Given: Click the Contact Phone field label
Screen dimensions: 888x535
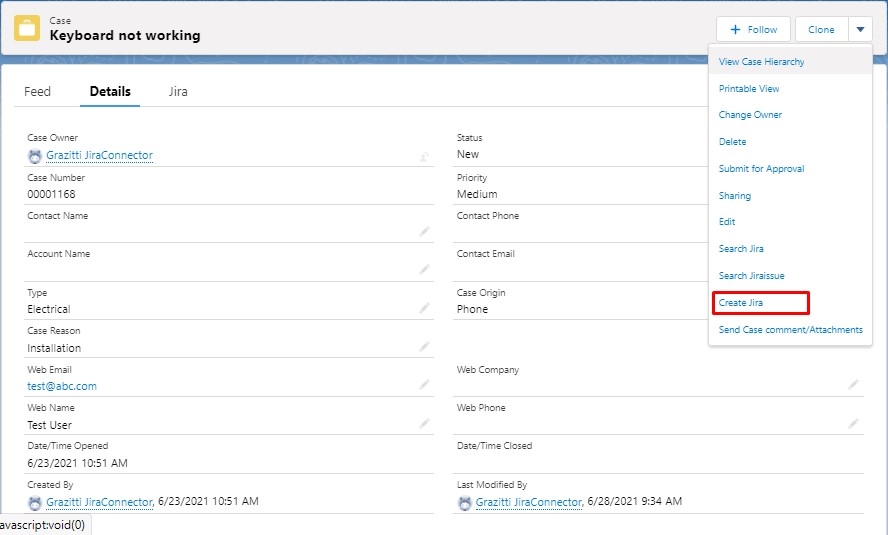Looking at the screenshot, I should (x=488, y=216).
